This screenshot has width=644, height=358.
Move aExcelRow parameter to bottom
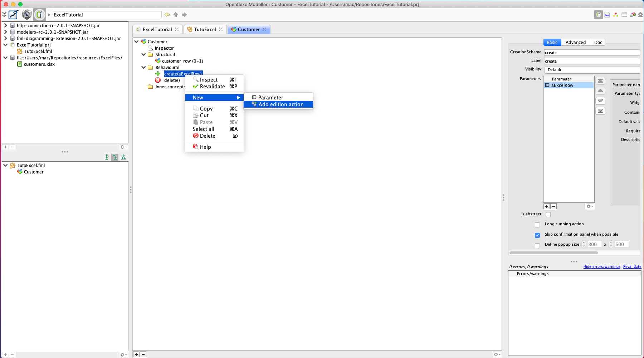tap(600, 111)
